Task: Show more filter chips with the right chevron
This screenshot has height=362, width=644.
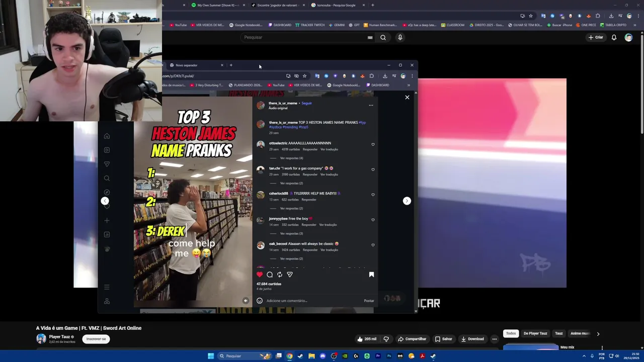Action: pyautogui.click(x=598, y=333)
